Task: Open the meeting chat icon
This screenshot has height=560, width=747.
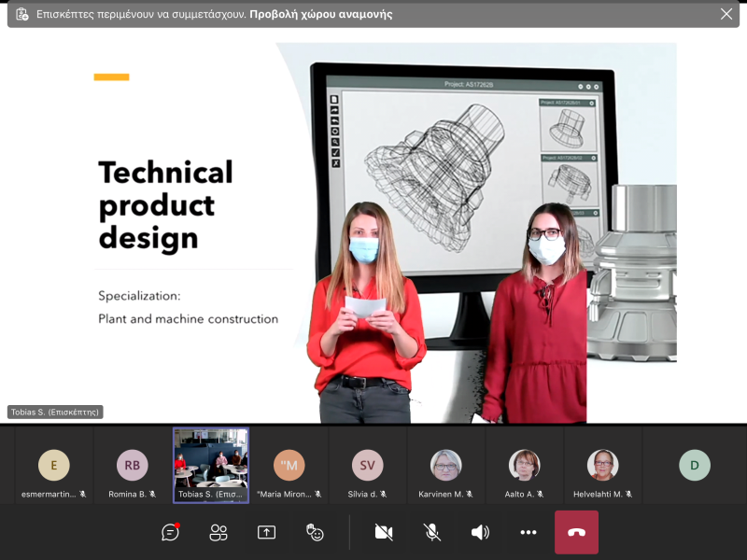Action: pyautogui.click(x=170, y=532)
